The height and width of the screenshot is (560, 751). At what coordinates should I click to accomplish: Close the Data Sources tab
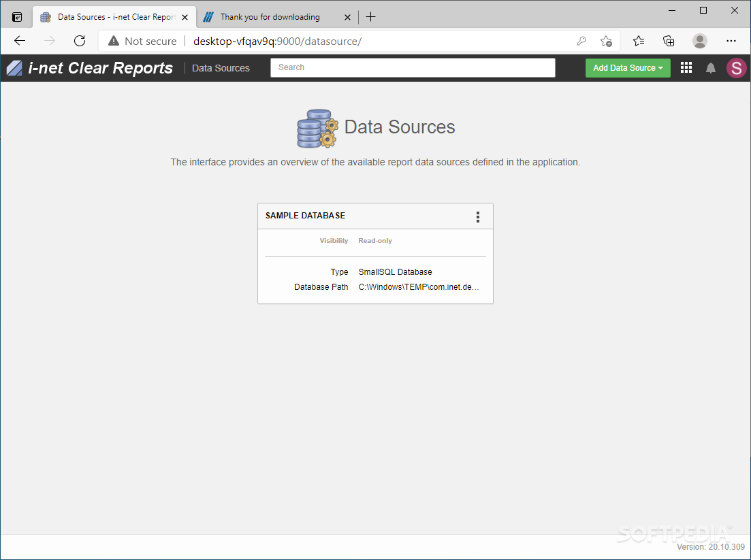(x=185, y=17)
